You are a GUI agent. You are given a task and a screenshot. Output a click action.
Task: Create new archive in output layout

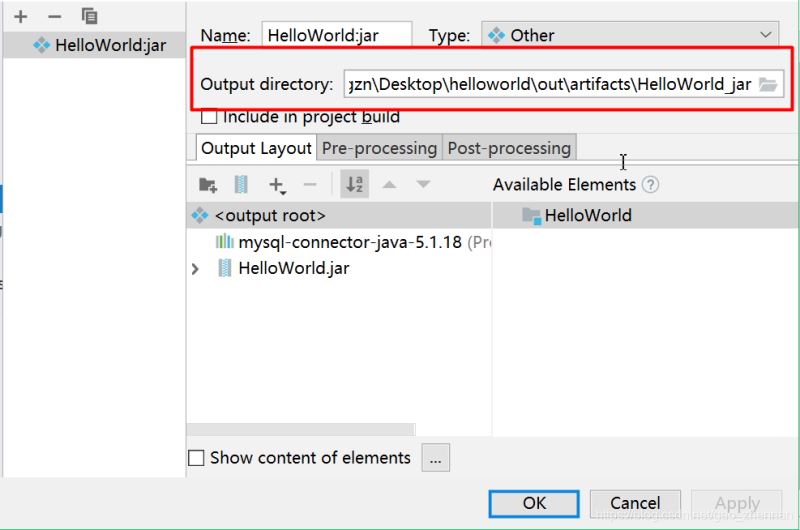pos(241,184)
